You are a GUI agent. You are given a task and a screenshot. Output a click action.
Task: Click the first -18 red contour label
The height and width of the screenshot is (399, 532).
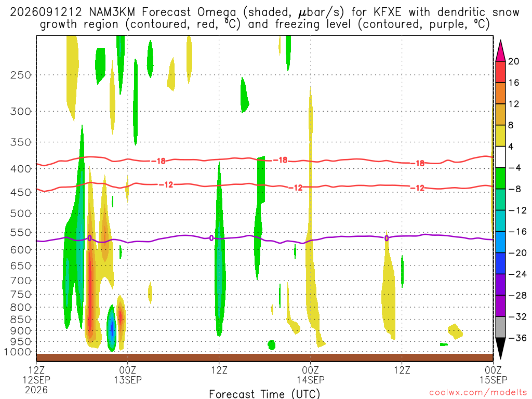click(159, 161)
